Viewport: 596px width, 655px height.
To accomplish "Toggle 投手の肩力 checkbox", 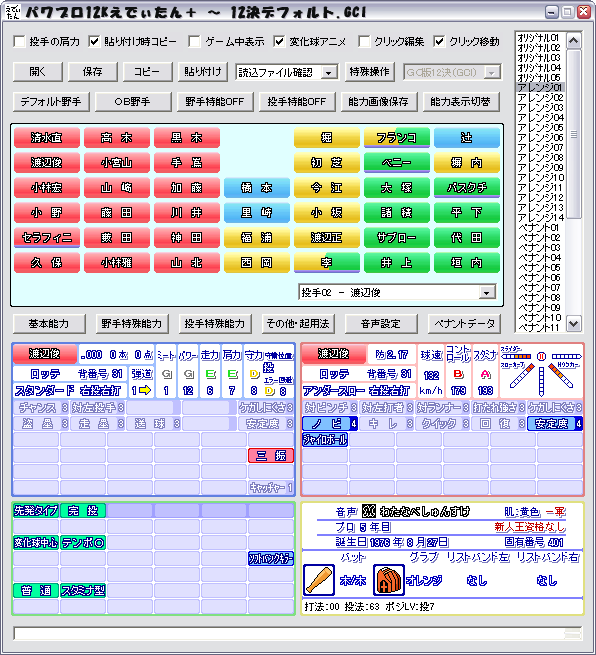I will click(x=19, y=41).
